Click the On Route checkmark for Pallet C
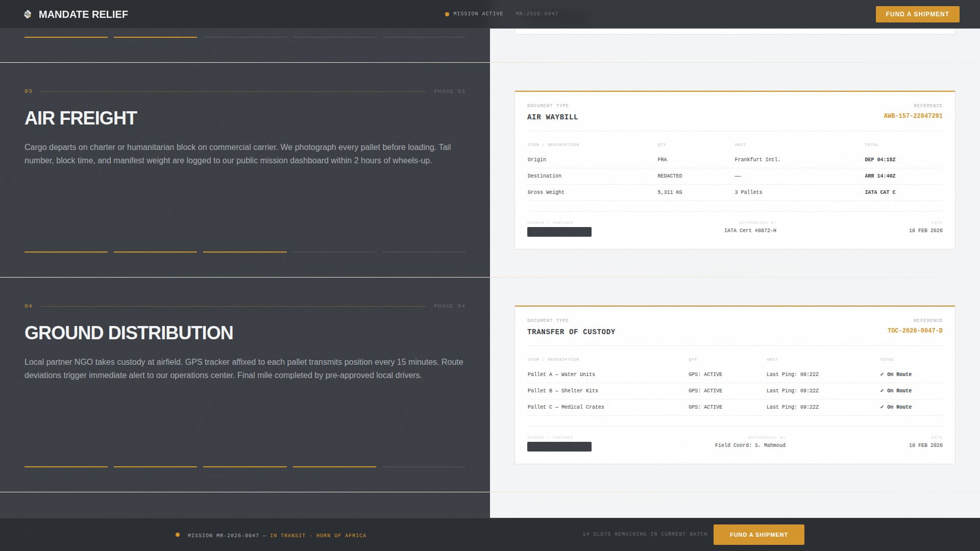Viewport: 980px width, 551px height. 882,407
